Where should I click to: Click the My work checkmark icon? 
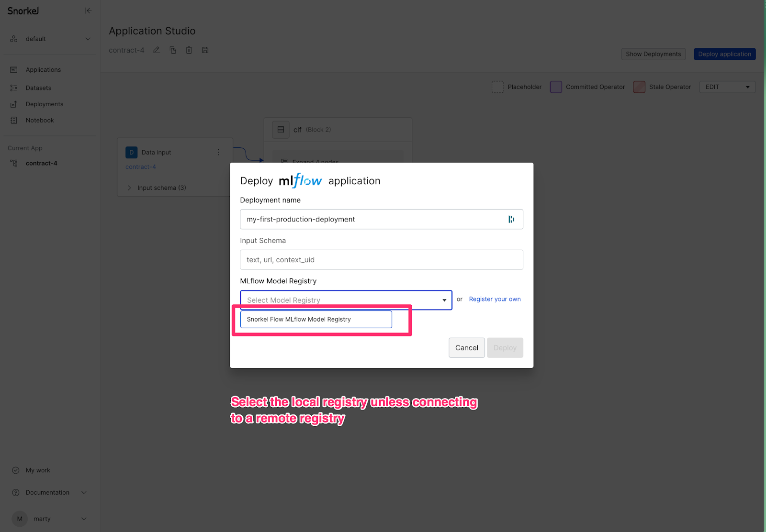coord(16,470)
